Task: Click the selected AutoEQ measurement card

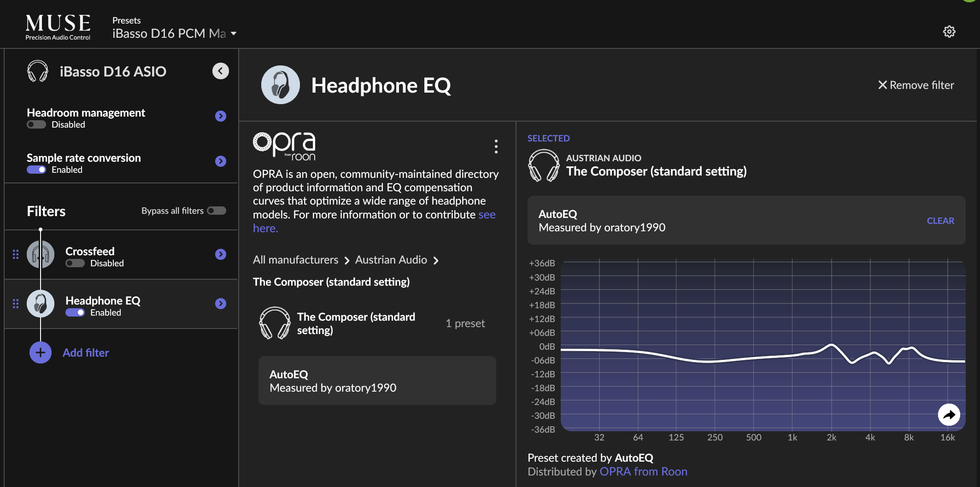Action: [746, 220]
